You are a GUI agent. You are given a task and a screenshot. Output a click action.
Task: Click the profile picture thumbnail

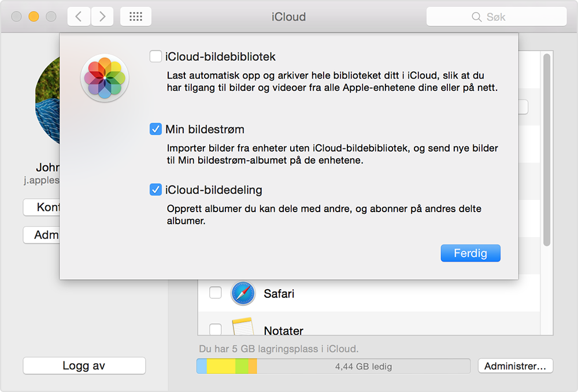click(47, 100)
